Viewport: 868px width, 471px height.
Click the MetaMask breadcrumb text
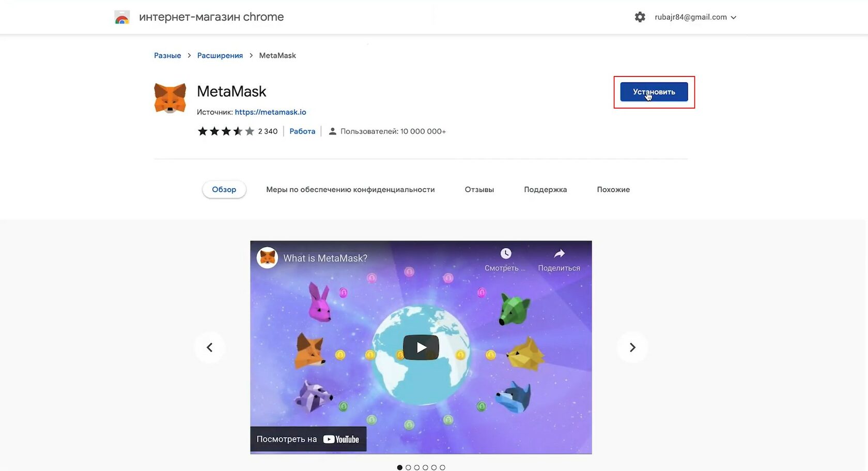277,55
